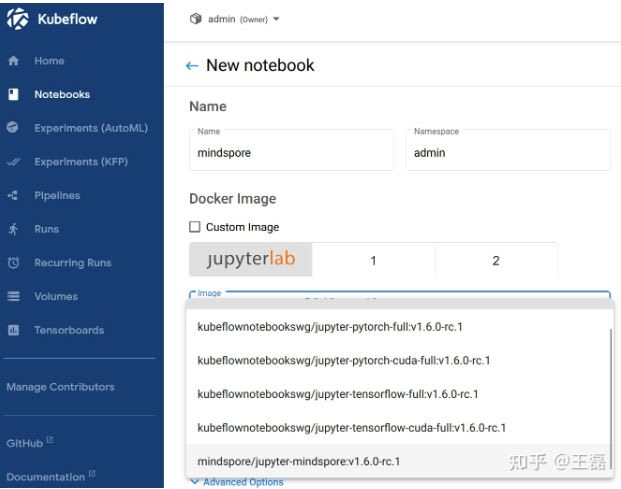Click the namespace cube icon next to admin

[x=196, y=19]
